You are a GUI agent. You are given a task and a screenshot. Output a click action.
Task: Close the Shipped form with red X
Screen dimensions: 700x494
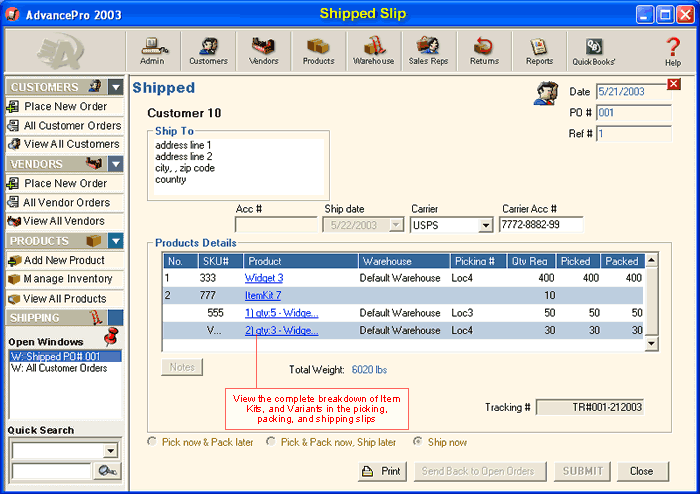click(674, 84)
